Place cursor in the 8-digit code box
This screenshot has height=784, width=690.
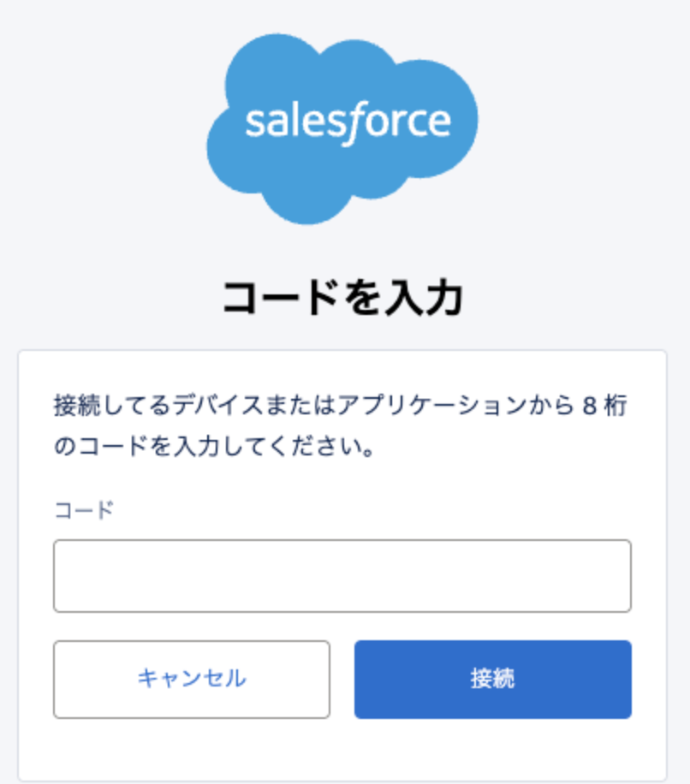coord(342,575)
